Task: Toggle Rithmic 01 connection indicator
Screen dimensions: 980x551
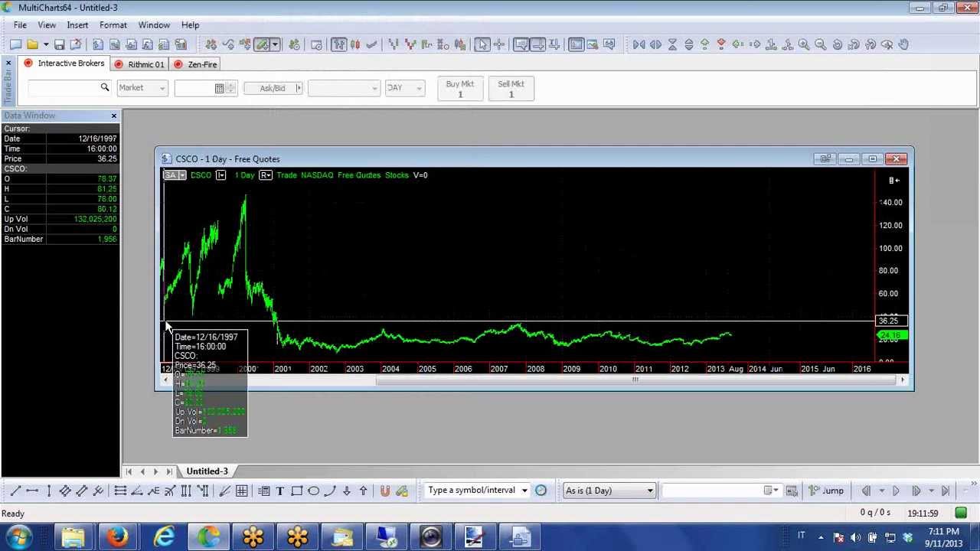Action: [x=119, y=64]
